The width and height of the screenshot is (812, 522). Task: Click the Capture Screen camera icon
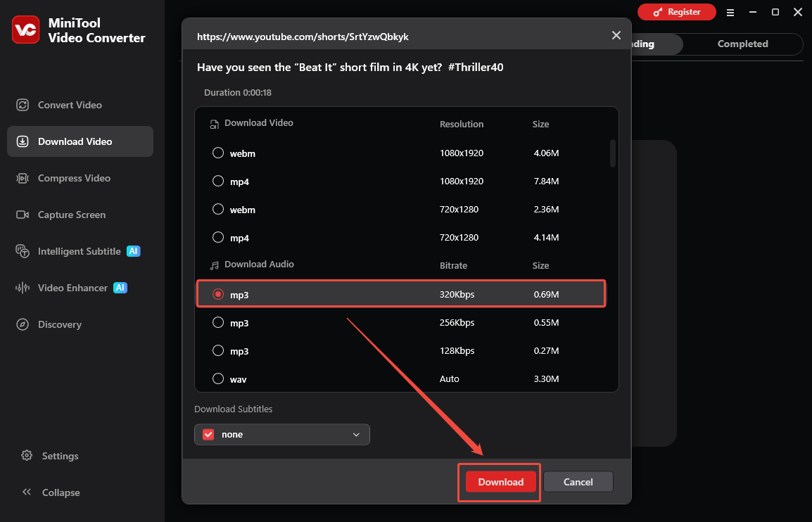pyautogui.click(x=23, y=215)
